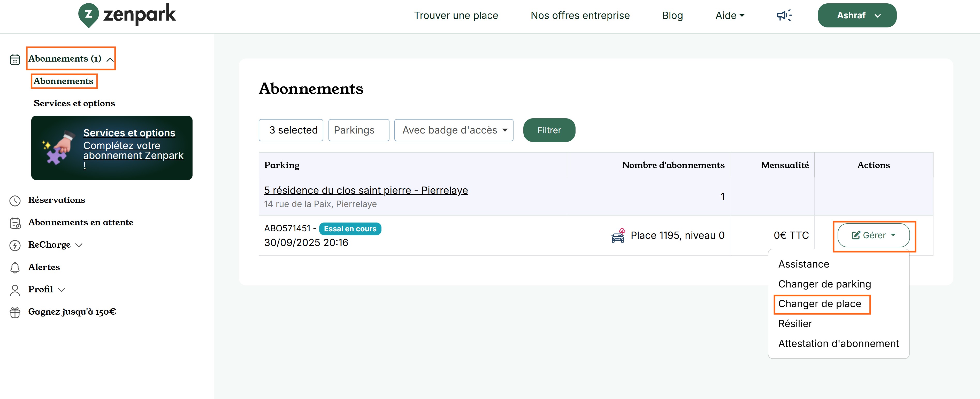This screenshot has width=980, height=399.
Task: Click the ReCharge lightning bolt icon
Action: [x=15, y=245]
